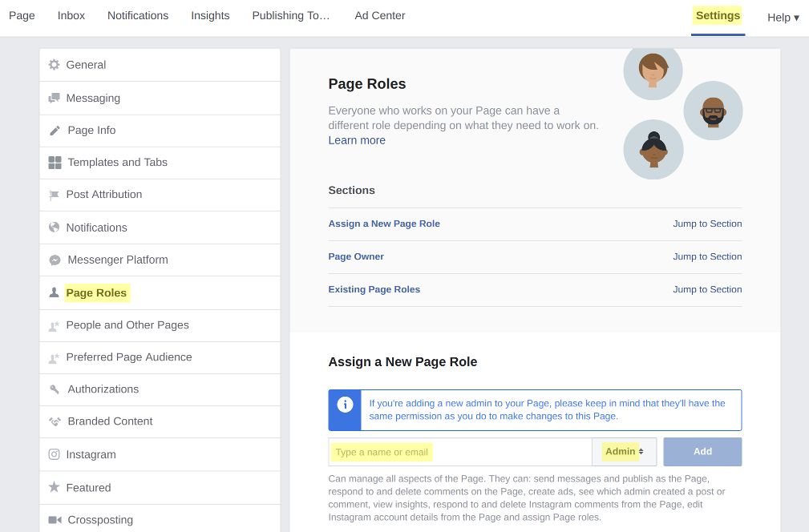Open the Ad Center tab
809x532 pixels.
coord(379,16)
